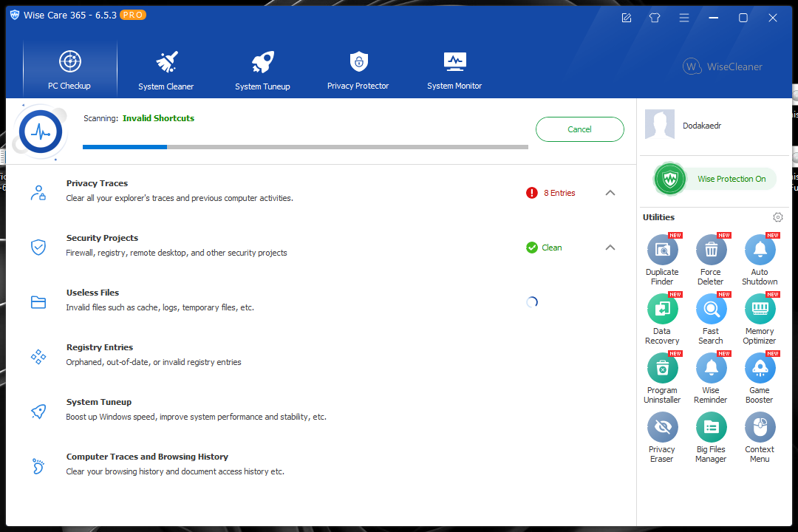Image resolution: width=798 pixels, height=532 pixels.
Task: Collapse the Security Projects section chevron
Action: tap(610, 248)
